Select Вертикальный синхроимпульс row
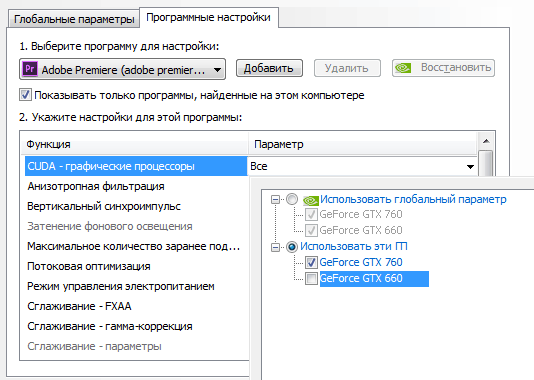The height and width of the screenshot is (380, 534). point(136,206)
